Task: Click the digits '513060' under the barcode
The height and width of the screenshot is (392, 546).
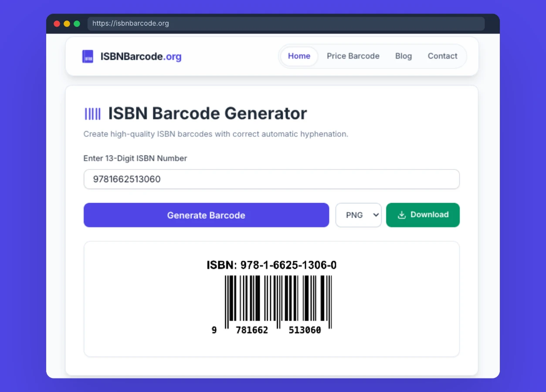Action: click(x=305, y=330)
